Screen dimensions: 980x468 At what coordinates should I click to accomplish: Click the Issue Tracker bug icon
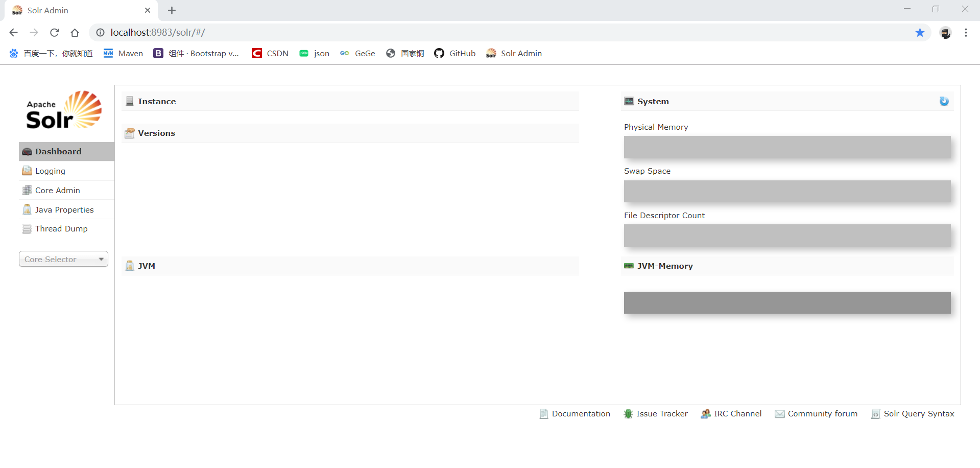pos(628,414)
